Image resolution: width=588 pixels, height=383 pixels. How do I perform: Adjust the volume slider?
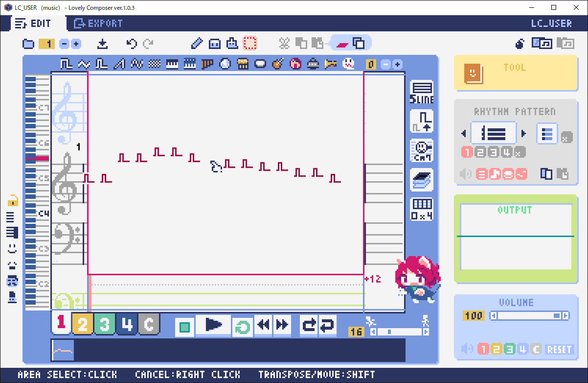click(x=530, y=316)
